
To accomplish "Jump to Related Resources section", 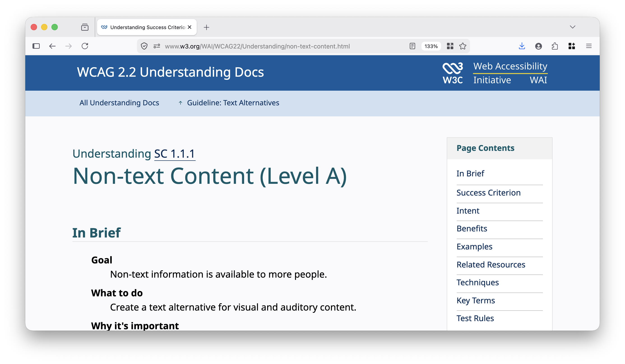I will 491,265.
